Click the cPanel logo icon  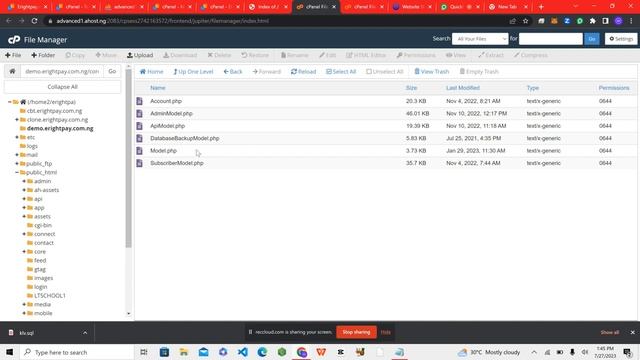click(x=14, y=39)
